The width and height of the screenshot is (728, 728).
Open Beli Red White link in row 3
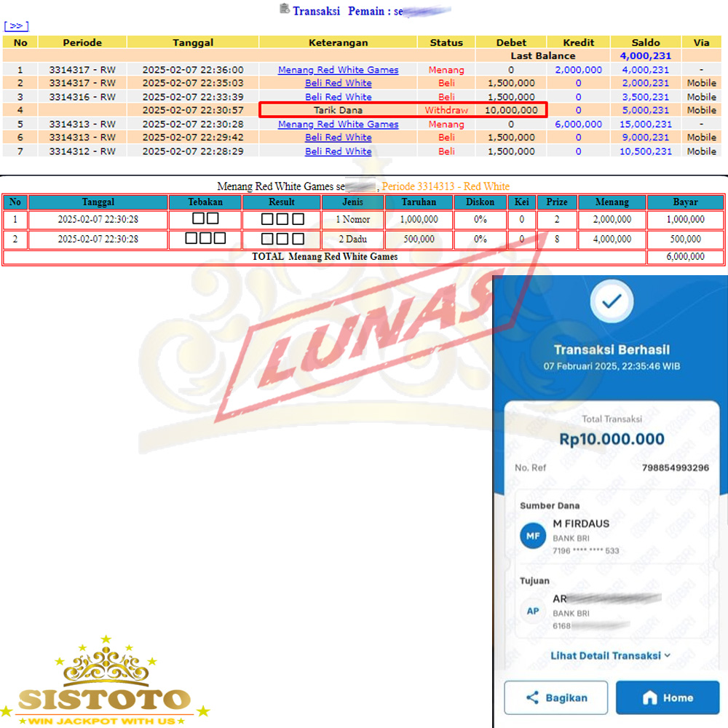(x=338, y=97)
